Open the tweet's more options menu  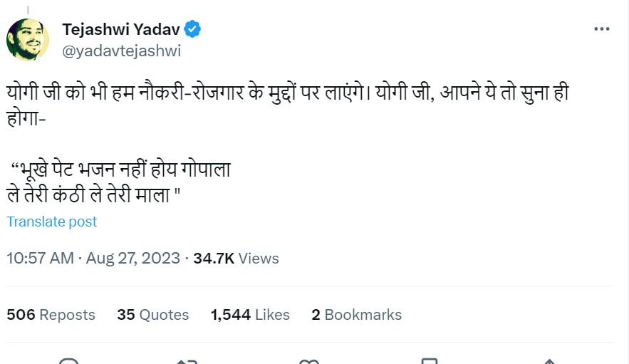click(602, 29)
